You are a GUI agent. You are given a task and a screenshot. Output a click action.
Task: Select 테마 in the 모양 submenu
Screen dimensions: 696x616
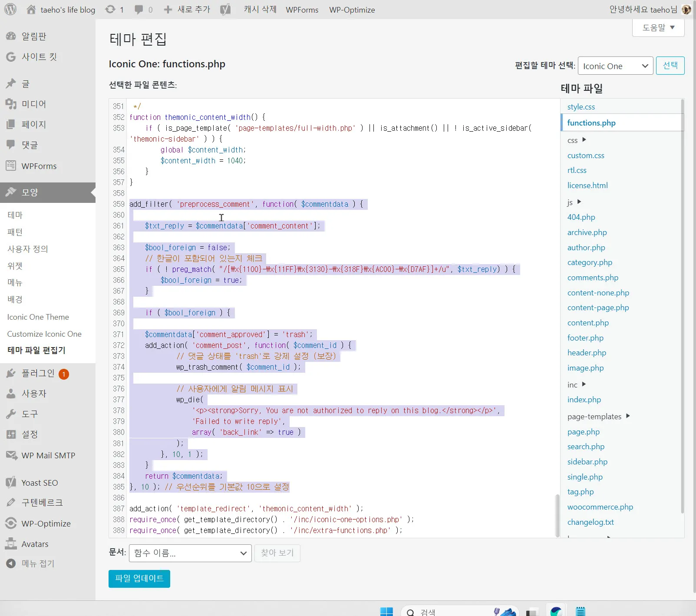[15, 215]
